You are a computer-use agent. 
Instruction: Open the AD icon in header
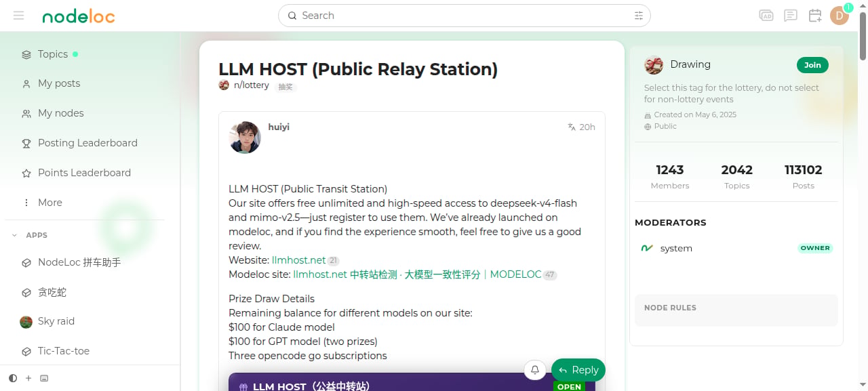click(x=766, y=16)
